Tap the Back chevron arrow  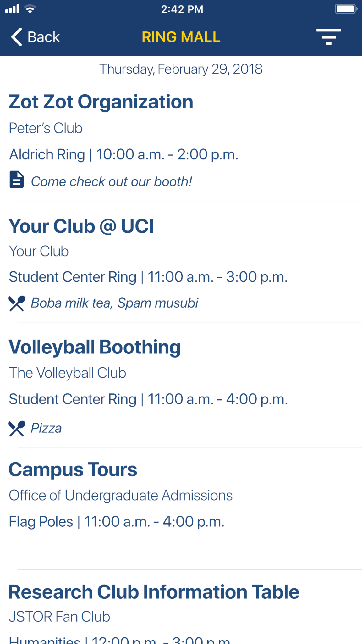coord(17,37)
